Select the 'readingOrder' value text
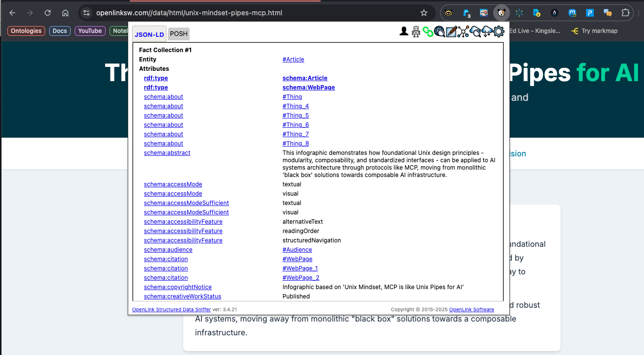Viewport: 644px width, 355px height. (301, 231)
